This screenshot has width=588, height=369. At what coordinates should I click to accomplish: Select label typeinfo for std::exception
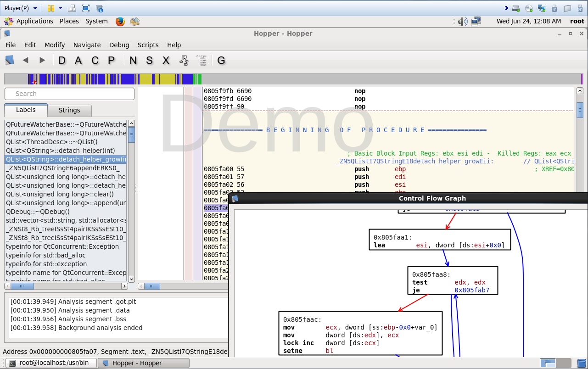pos(66,264)
